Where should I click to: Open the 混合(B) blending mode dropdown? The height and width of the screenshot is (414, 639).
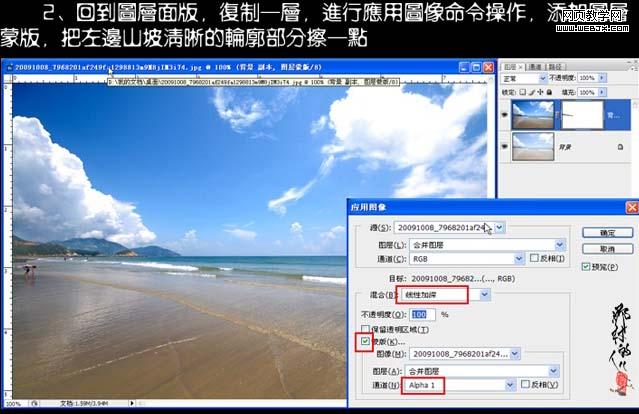point(485,294)
